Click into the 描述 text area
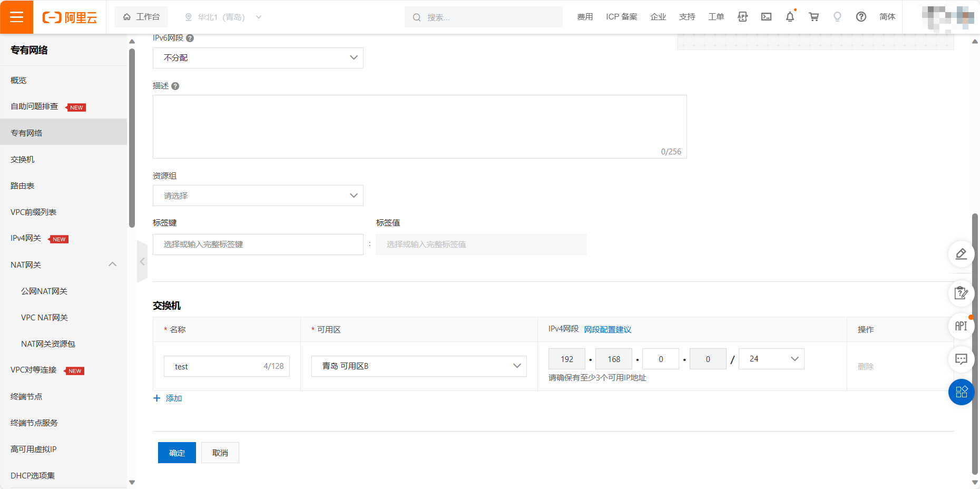Screen dimensions: 980x489 click(x=420, y=126)
